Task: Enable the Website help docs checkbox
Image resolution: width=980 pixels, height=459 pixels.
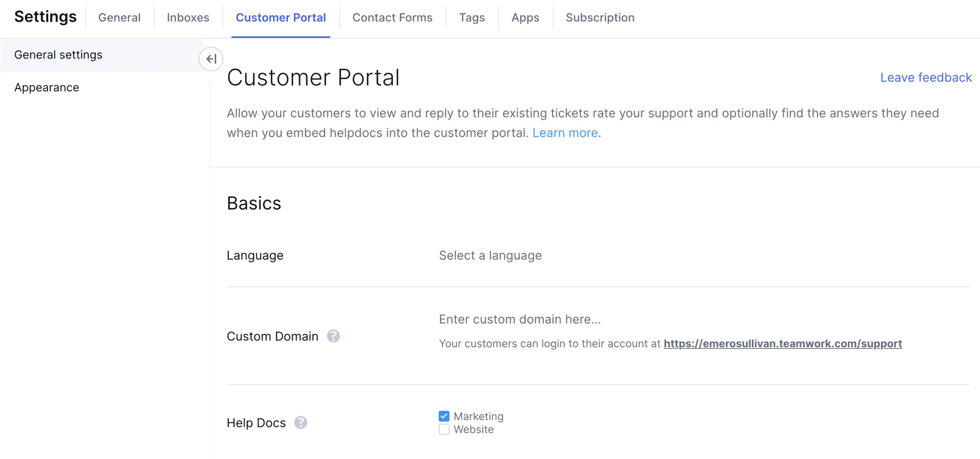Action: pyautogui.click(x=444, y=429)
